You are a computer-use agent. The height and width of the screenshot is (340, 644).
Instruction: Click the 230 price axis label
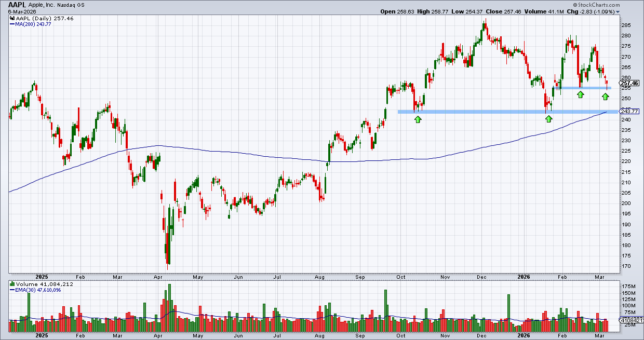[x=625, y=140]
